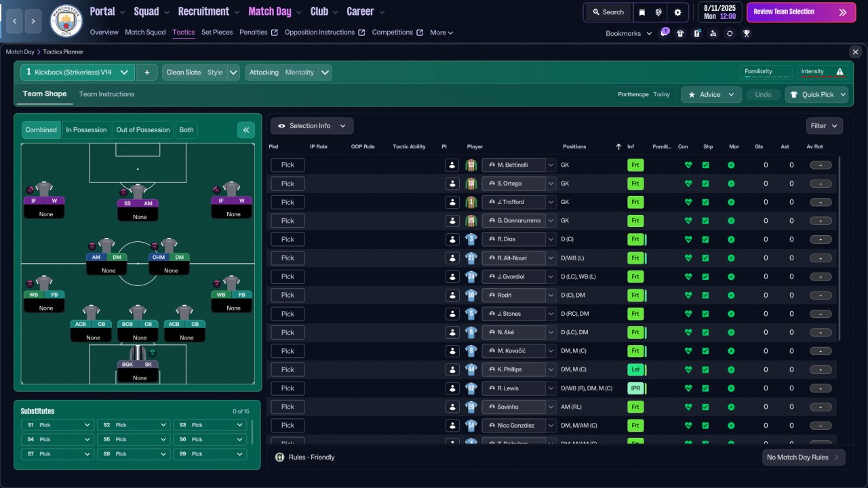This screenshot has height=488, width=868.
Task: Go back using the left arrow
Action: coord(14,22)
